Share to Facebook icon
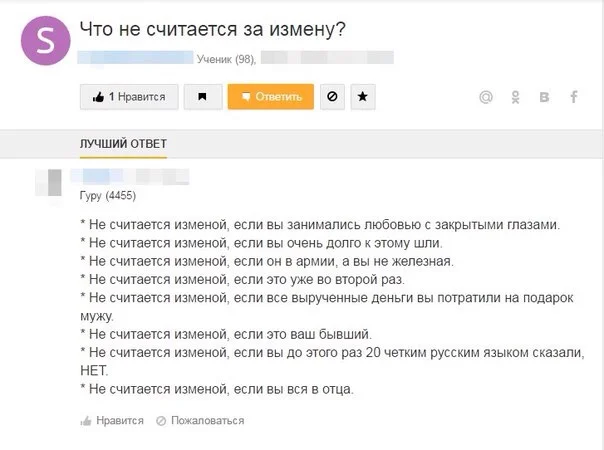Screen dimensions: 604x450 point(574,97)
